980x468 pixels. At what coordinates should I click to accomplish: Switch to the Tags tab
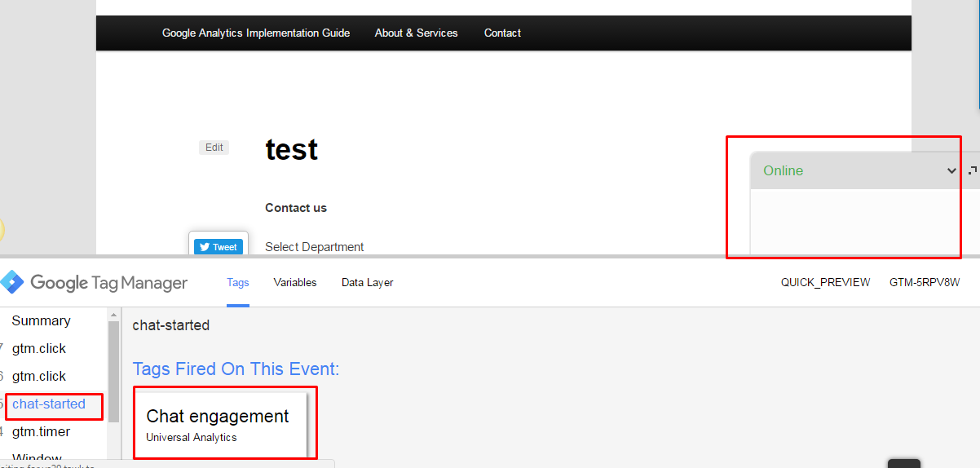coord(238,282)
